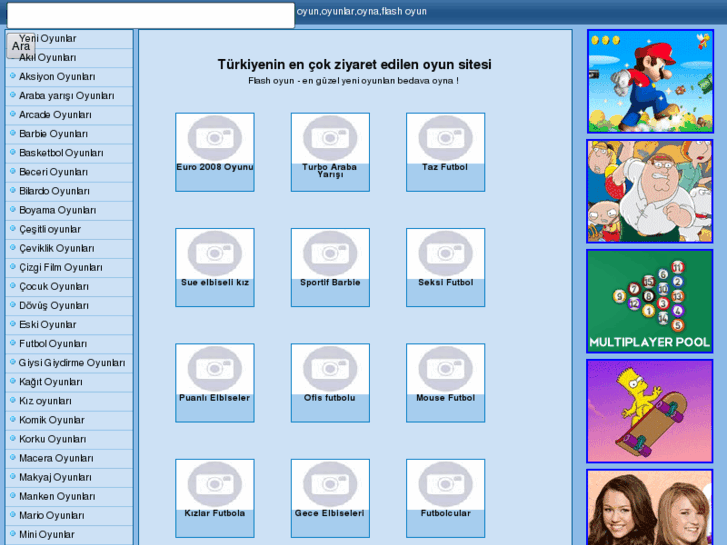Image resolution: width=727 pixels, height=545 pixels.
Task: Open the Seksi Futbol game thumbnail
Action: (446, 253)
